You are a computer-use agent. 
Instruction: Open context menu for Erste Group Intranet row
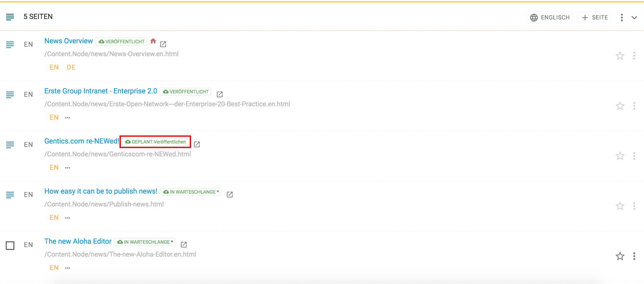pyautogui.click(x=634, y=106)
